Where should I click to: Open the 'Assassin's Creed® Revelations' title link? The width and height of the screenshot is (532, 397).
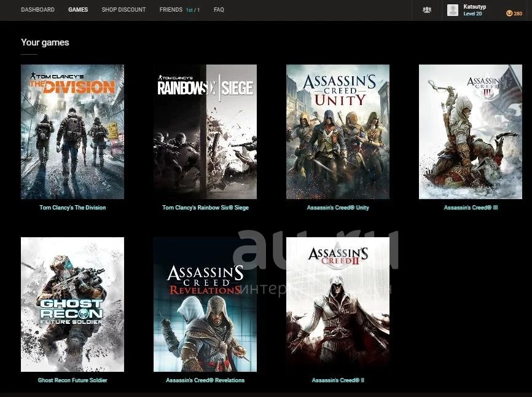tap(205, 380)
